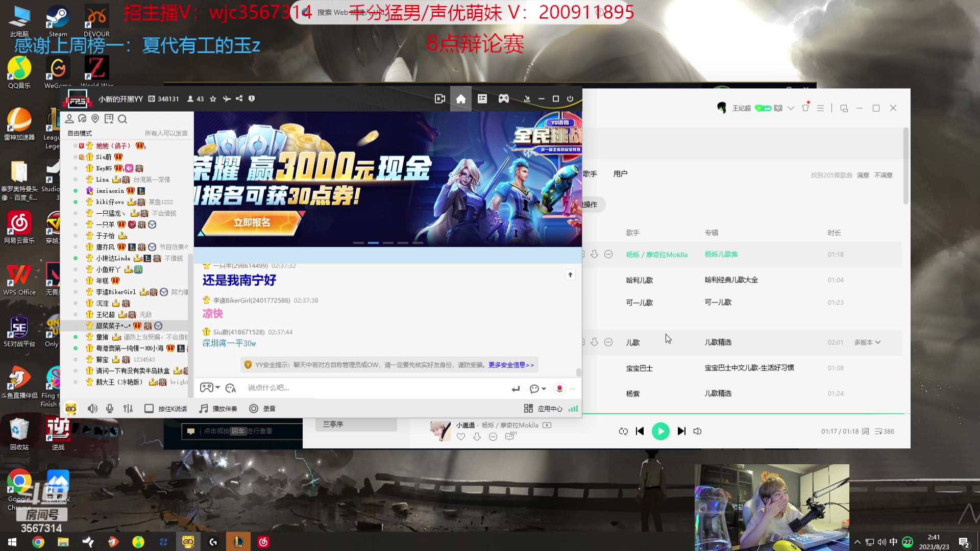Click the raccoon avatar in YY bottom bar
Viewport: 980px width, 551px height.
tap(71, 409)
